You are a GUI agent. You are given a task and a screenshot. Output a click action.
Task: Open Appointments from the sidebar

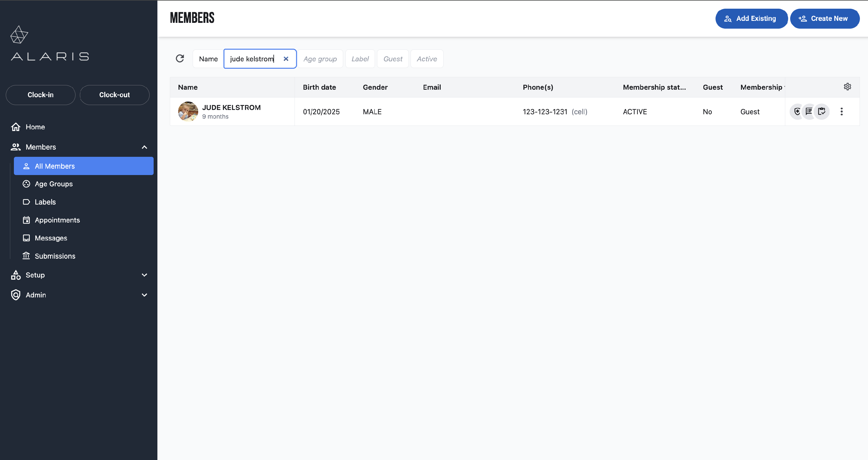tap(57, 220)
